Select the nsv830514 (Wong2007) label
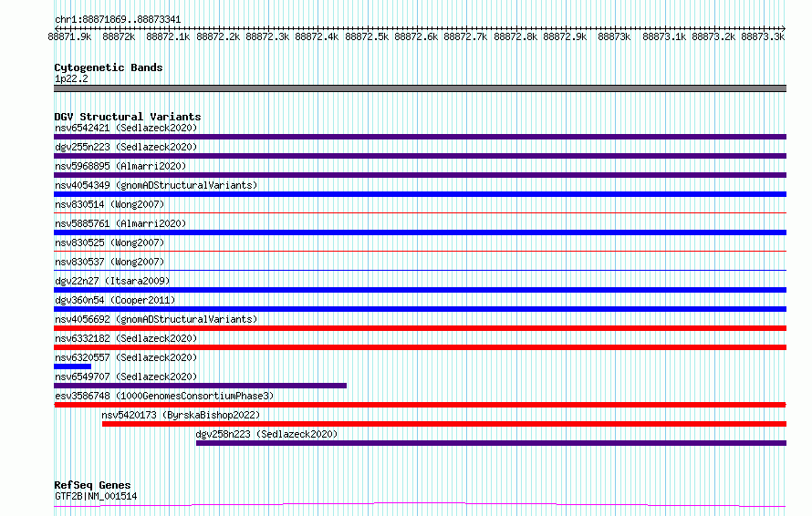812x516 pixels. (109, 204)
